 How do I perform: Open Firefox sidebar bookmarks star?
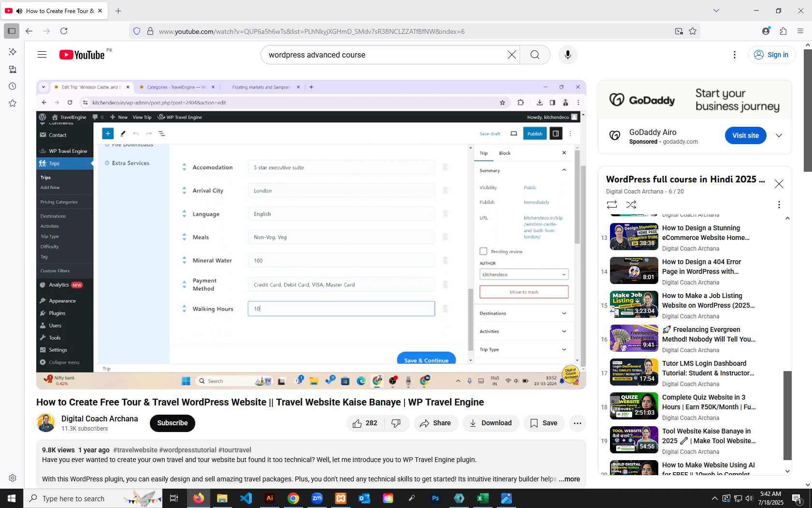pos(13,103)
